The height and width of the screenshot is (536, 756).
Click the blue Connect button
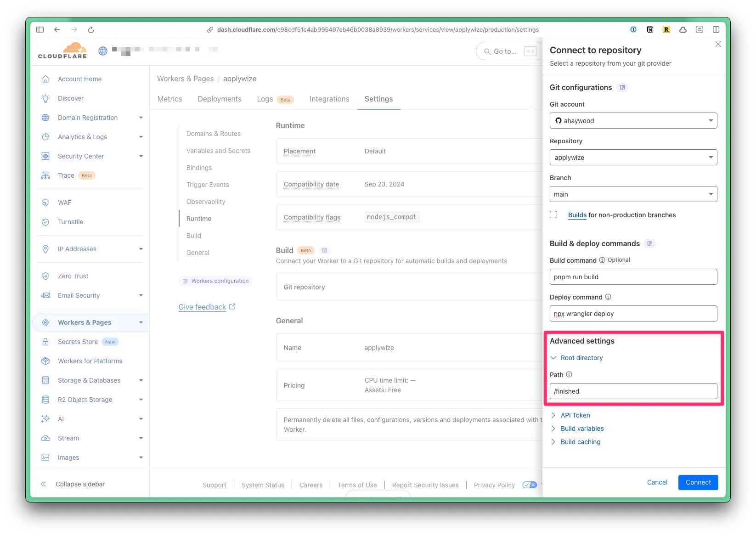coord(698,482)
